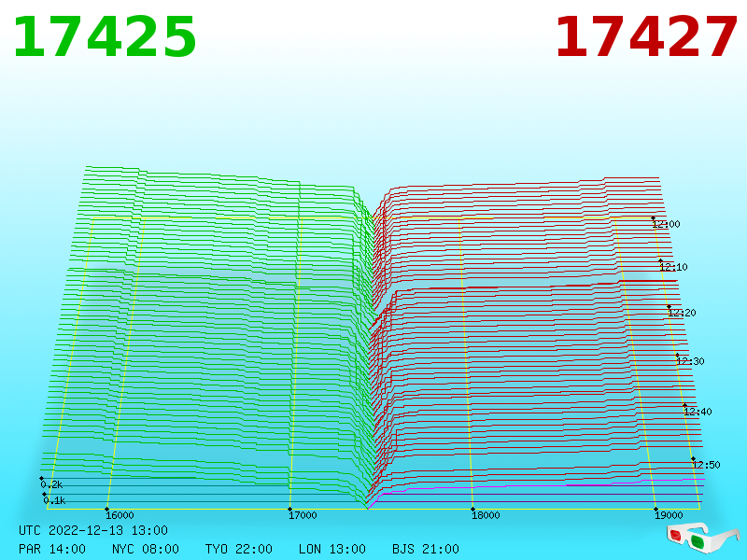Click the 18000 price axis label
The width and height of the screenshot is (747, 560).
(x=486, y=515)
